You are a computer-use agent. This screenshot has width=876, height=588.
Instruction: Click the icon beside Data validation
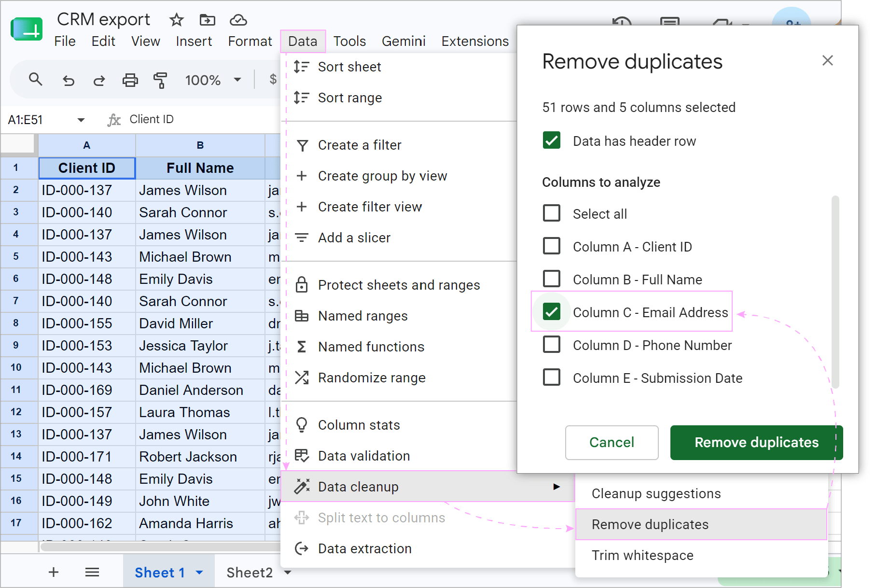(x=302, y=456)
